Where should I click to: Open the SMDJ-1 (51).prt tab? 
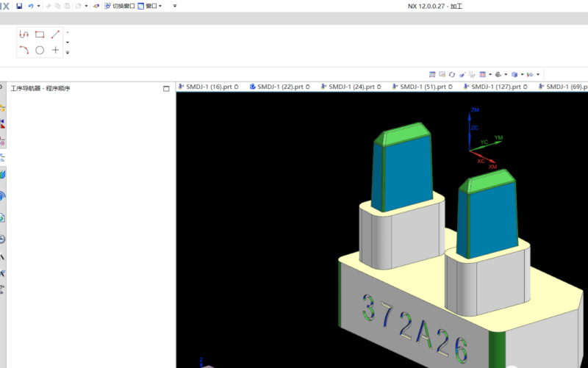point(424,87)
